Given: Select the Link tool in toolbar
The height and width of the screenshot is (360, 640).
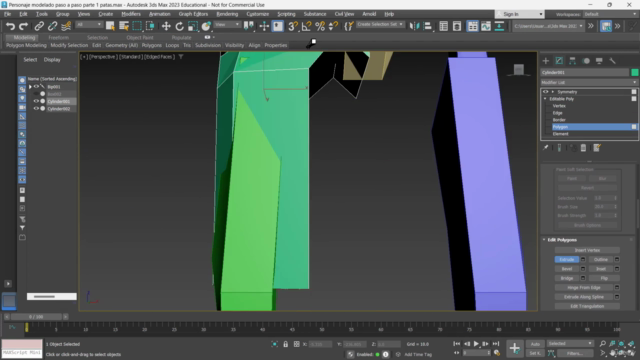Looking at the screenshot, I should pyautogui.click(x=39, y=26).
